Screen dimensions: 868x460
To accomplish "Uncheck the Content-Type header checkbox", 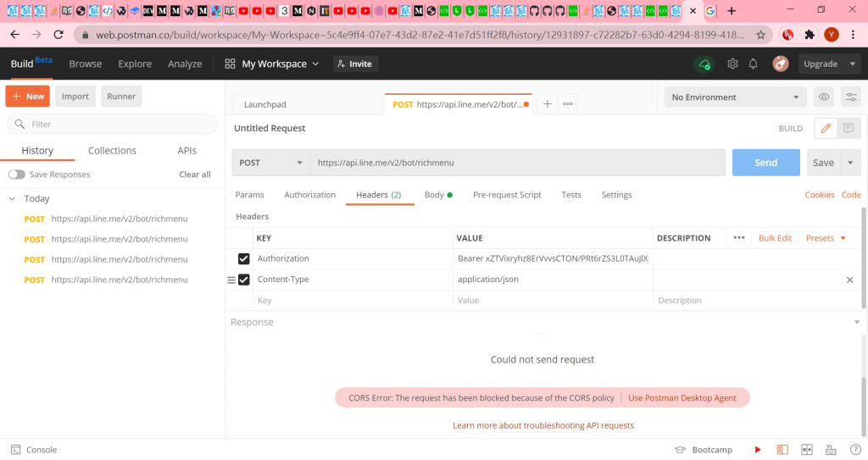I will coord(243,280).
